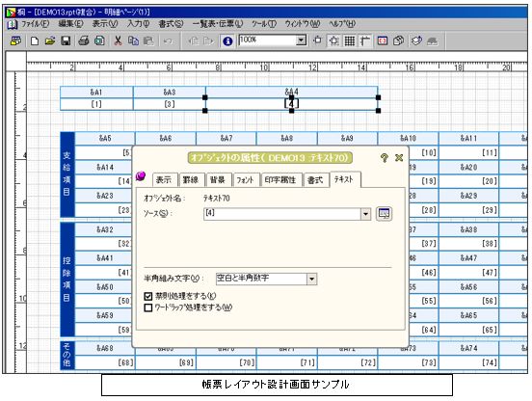The width and height of the screenshot is (532, 401).
Task: Expand the ソース combo box arrow
Action: [x=365, y=214]
